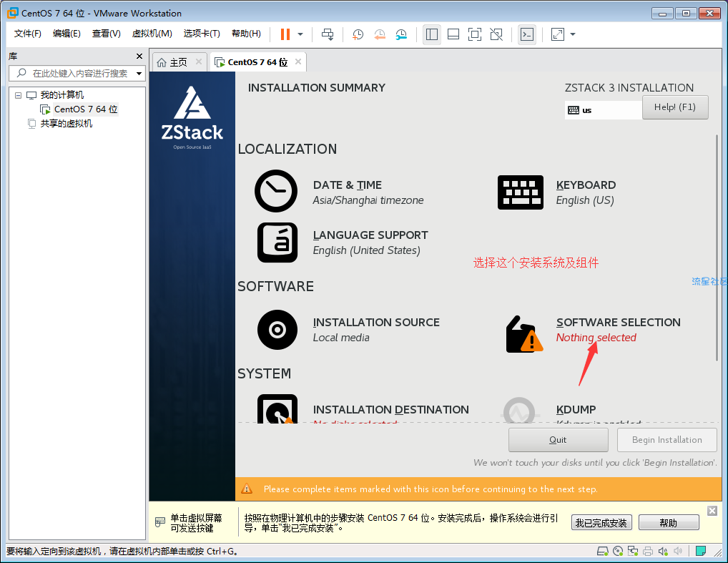
Task: Open the 编辑(E) menu
Action: click(67, 34)
